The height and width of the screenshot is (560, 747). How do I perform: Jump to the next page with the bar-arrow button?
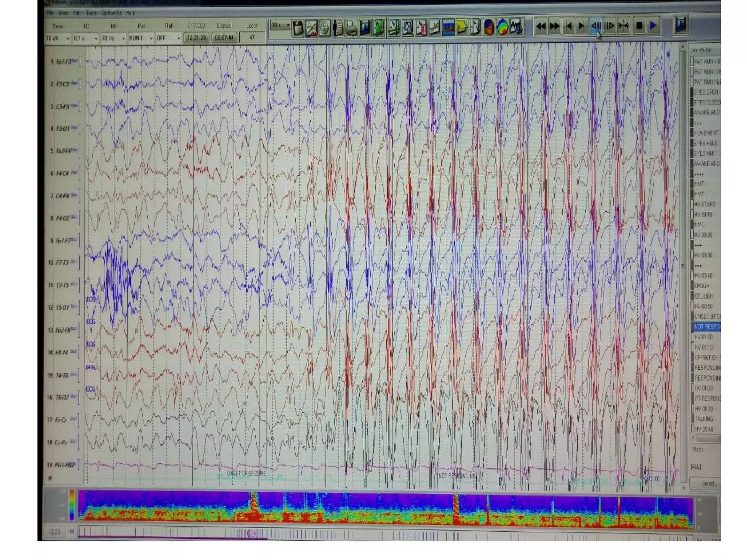click(582, 26)
